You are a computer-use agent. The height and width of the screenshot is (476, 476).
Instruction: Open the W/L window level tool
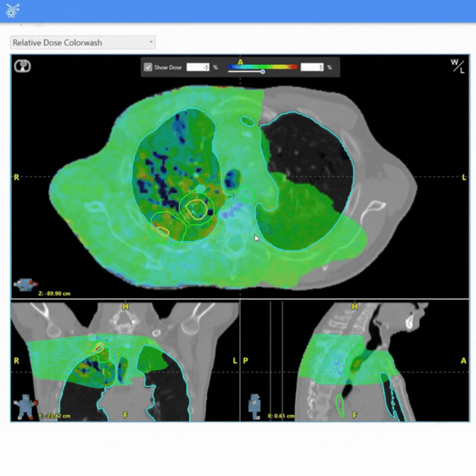[458, 66]
